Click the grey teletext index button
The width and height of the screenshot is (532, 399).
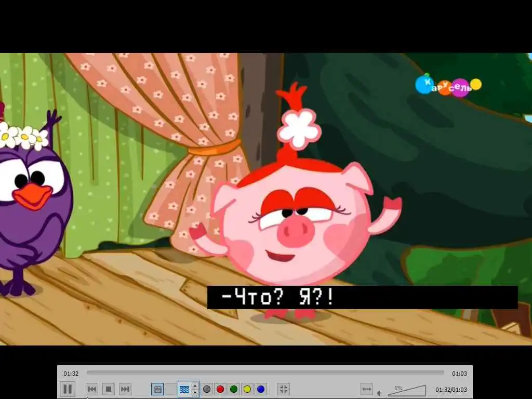pyautogui.click(x=207, y=389)
